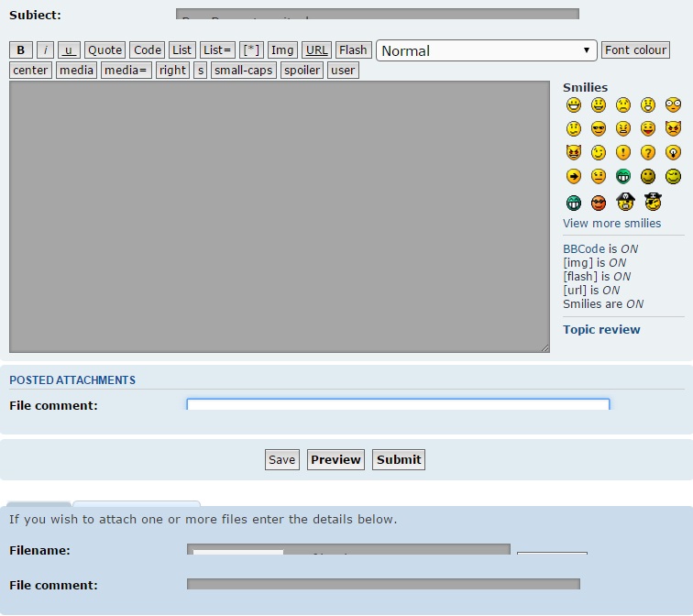
Task: Insert the red sunglasses smiley
Action: click(599, 203)
